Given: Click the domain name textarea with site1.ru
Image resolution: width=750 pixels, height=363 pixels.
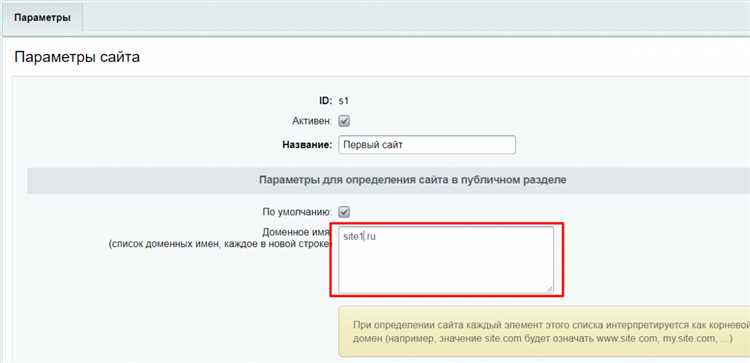Looking at the screenshot, I should 446,259.
